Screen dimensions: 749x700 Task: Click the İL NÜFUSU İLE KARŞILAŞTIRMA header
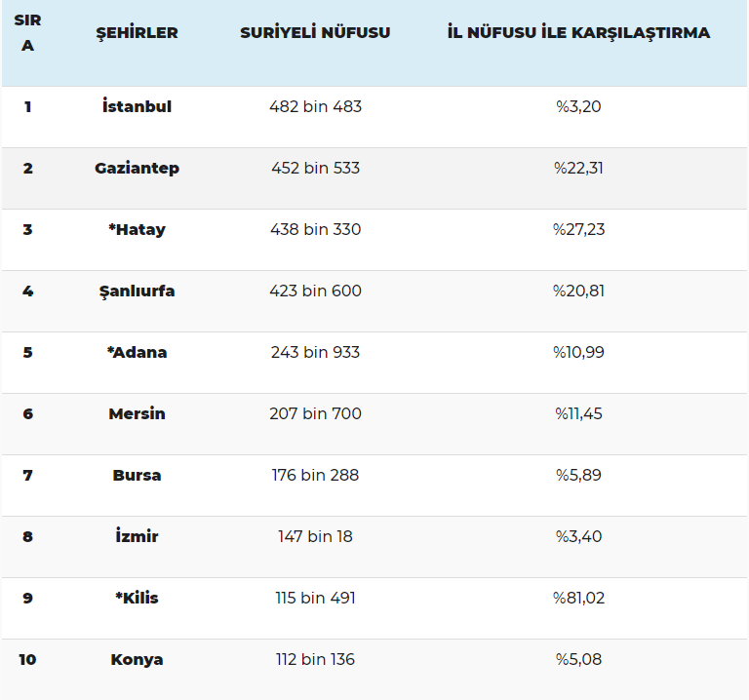click(578, 33)
